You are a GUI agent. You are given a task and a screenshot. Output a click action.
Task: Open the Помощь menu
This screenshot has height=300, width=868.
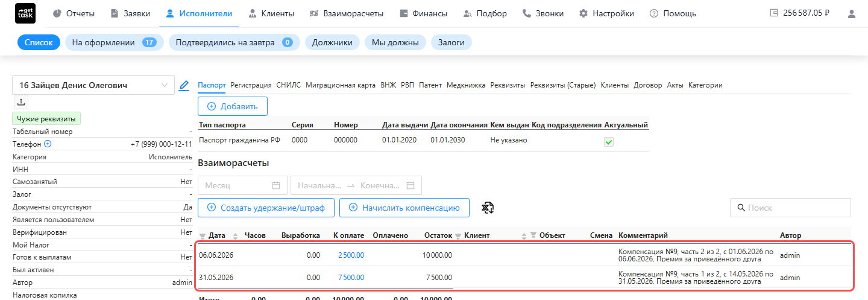673,13
